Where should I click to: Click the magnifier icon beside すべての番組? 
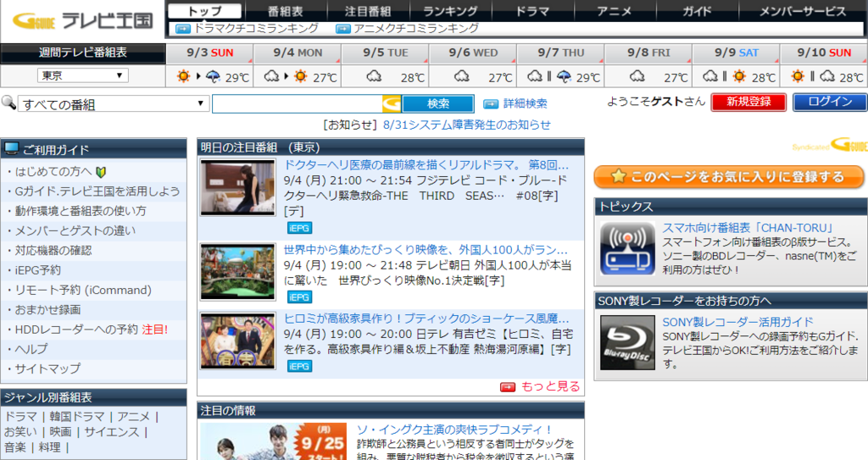8,102
